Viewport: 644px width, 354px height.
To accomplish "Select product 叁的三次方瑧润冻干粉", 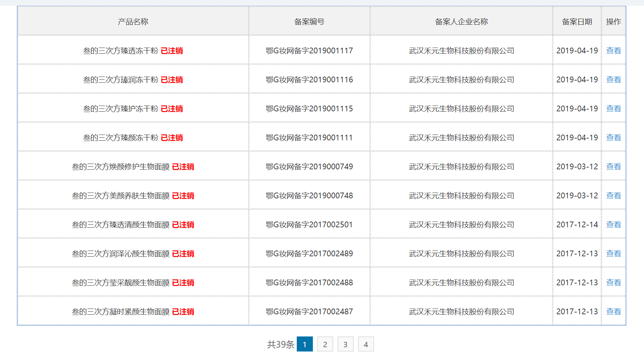I will [121, 79].
